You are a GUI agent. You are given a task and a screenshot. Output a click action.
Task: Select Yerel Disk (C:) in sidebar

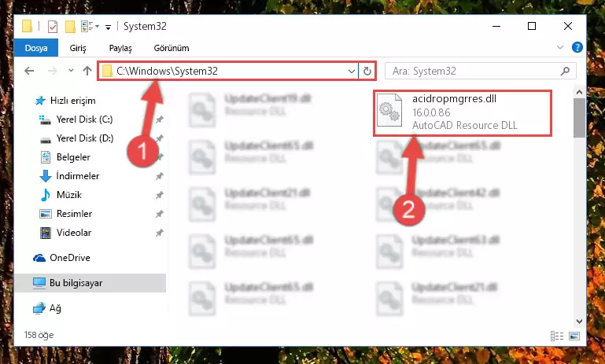84,119
